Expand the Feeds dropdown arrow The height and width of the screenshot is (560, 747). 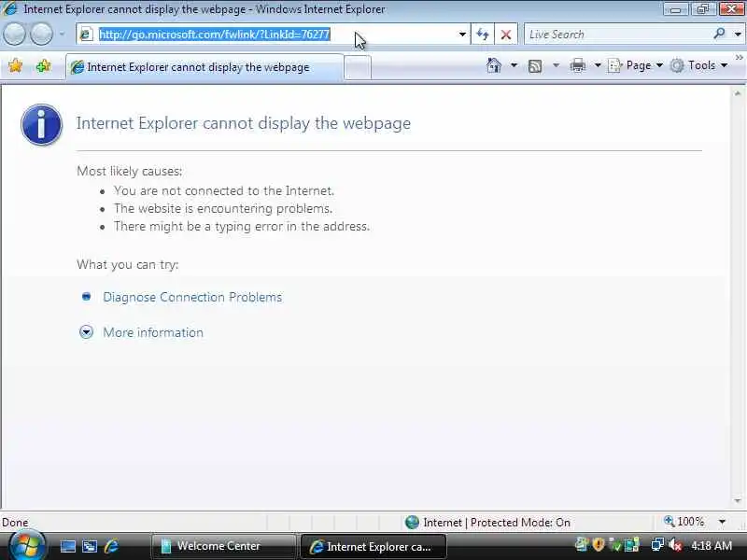pyautogui.click(x=556, y=65)
